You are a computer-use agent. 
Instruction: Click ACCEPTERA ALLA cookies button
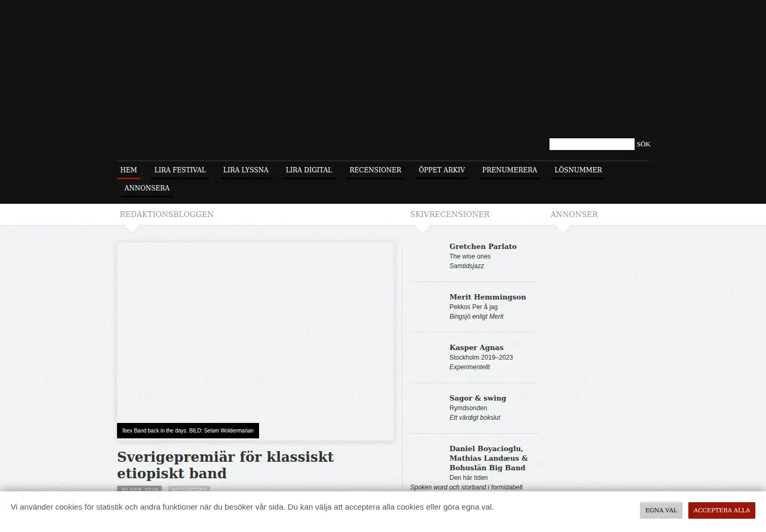[x=721, y=510]
